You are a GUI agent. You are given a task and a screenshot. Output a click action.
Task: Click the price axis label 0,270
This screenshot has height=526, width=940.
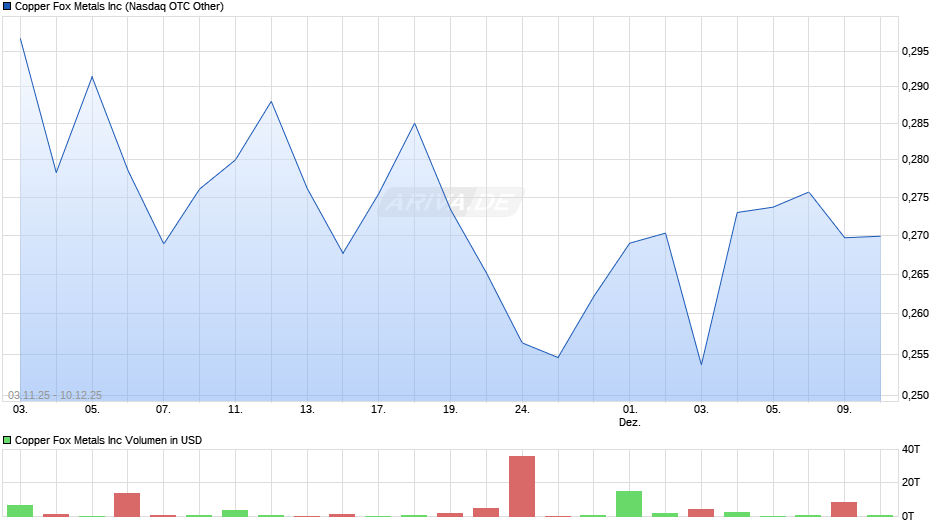(x=915, y=236)
